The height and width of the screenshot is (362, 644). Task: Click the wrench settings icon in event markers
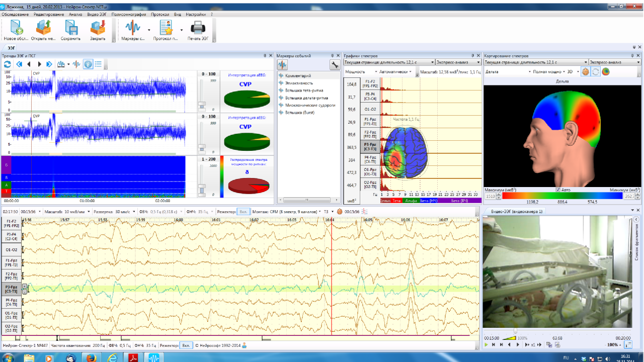[x=334, y=64]
